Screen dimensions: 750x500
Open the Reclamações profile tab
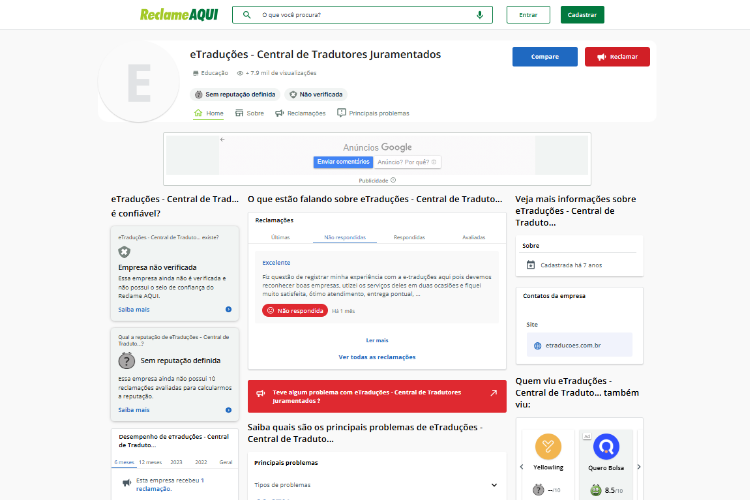pyautogui.click(x=300, y=113)
